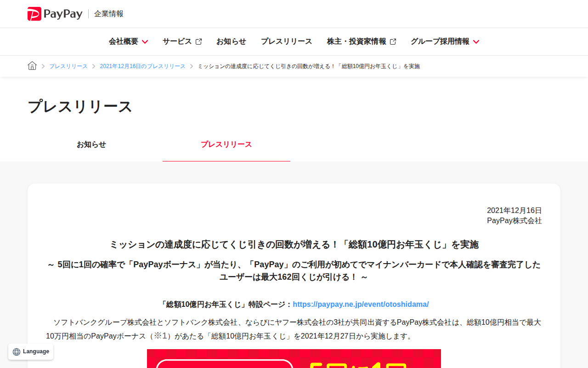Go to お知らせ in the top navigation
Screen dimensions: 588x368
coord(231,41)
